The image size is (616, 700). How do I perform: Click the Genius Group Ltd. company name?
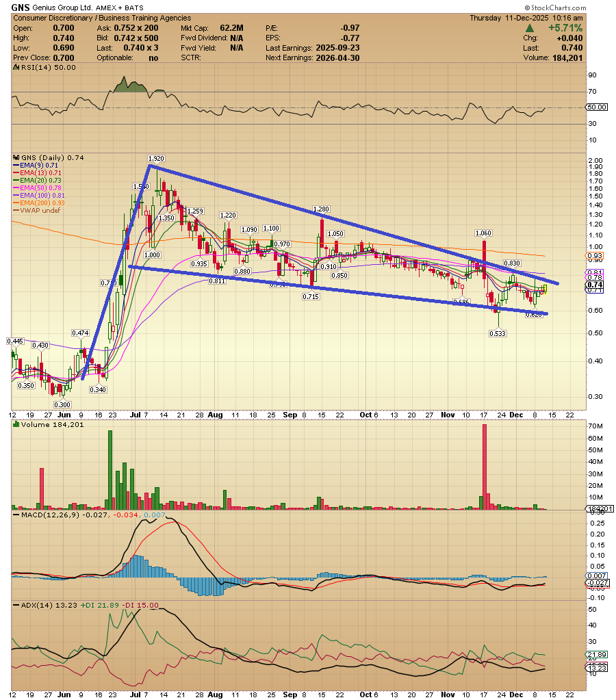[x=62, y=8]
